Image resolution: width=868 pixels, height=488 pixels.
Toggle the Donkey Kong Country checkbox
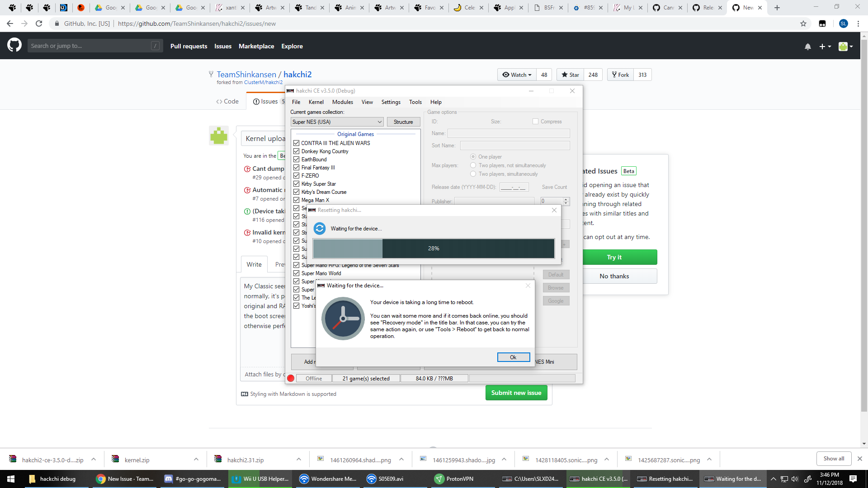tap(297, 151)
